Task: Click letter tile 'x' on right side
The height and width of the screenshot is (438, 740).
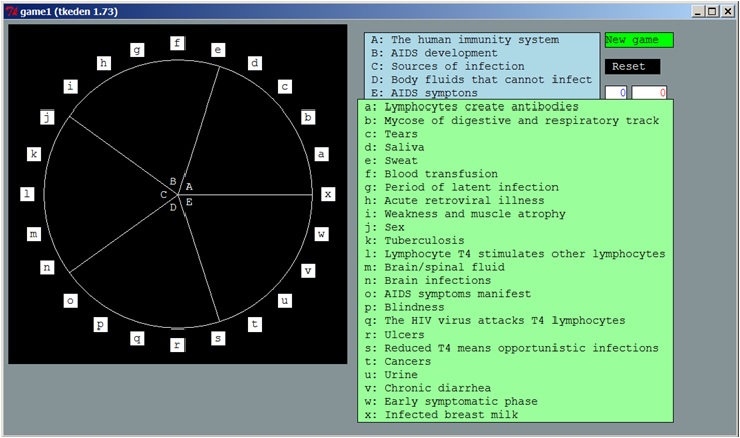Action: pyautogui.click(x=328, y=194)
